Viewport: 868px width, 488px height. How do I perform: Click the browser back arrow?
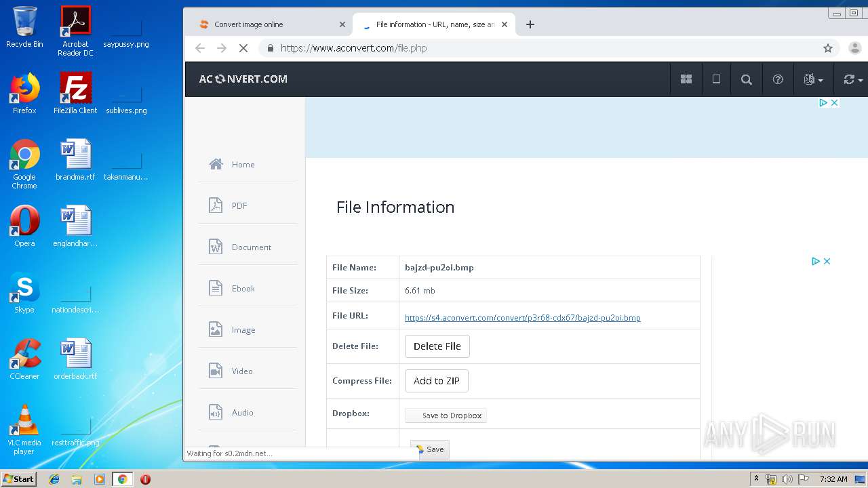pyautogui.click(x=199, y=48)
